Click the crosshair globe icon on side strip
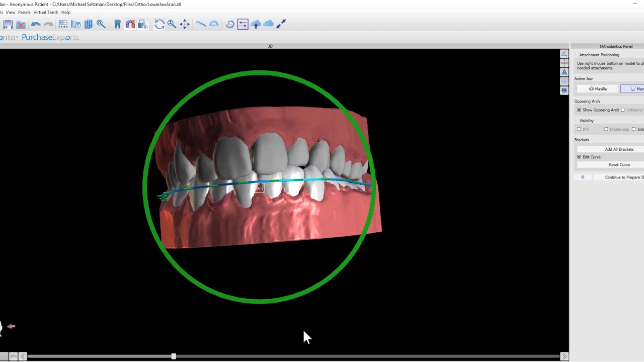 564,63
